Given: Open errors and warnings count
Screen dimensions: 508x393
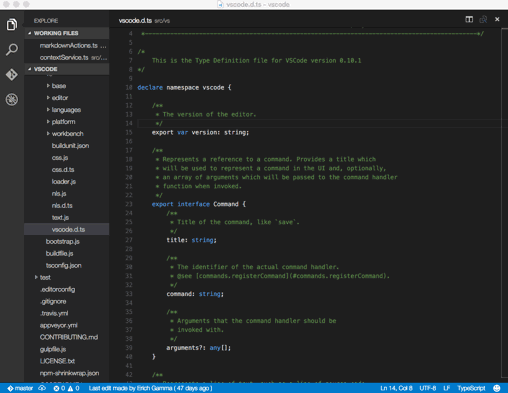Looking at the screenshot, I should click(x=66, y=388).
